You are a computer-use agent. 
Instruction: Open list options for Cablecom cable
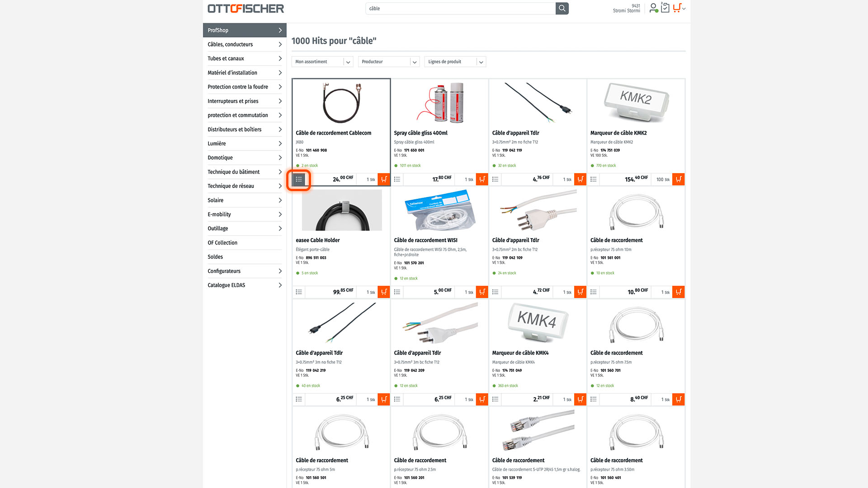[x=299, y=179]
